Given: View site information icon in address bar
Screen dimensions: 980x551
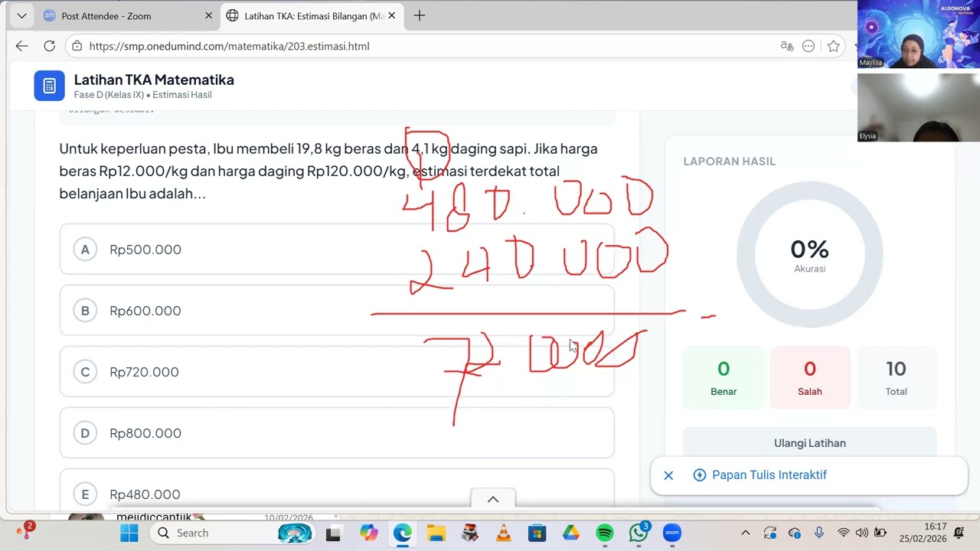Looking at the screenshot, I should point(77,46).
